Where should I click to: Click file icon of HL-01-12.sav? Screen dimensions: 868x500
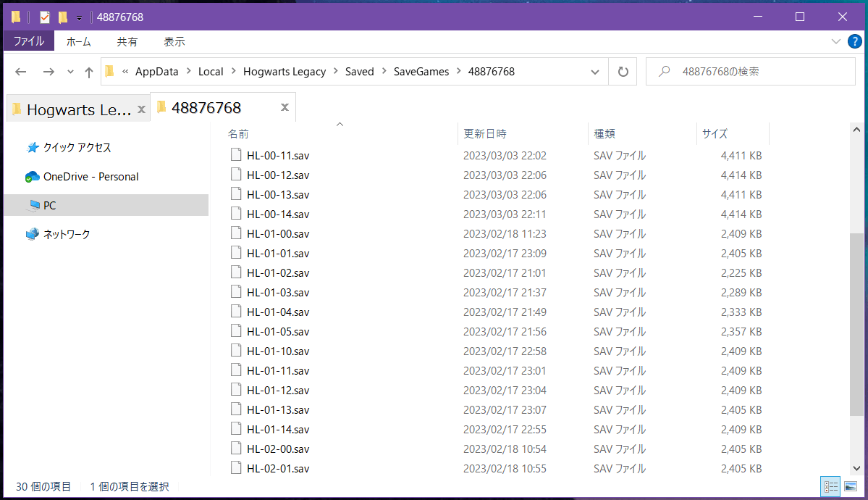[x=236, y=390]
